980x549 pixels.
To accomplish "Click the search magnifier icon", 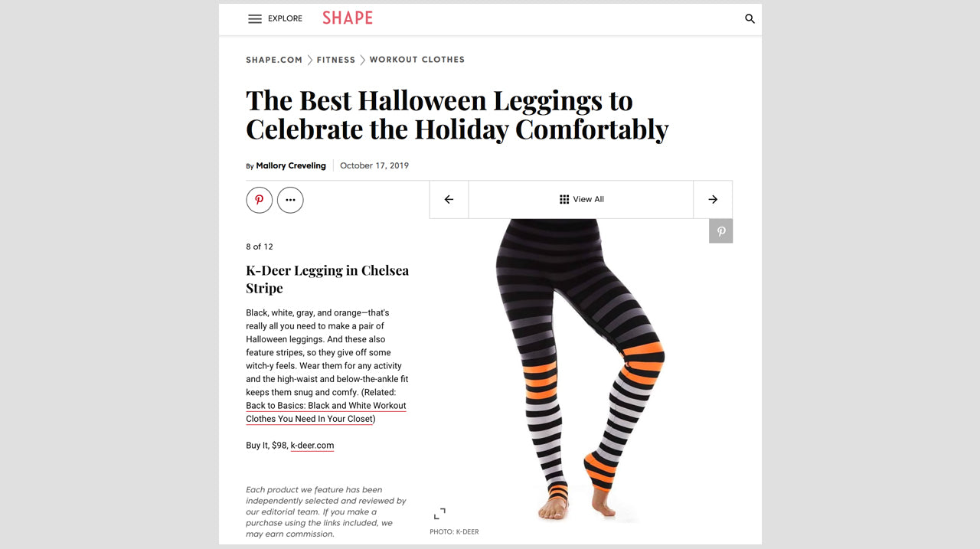I will (750, 19).
